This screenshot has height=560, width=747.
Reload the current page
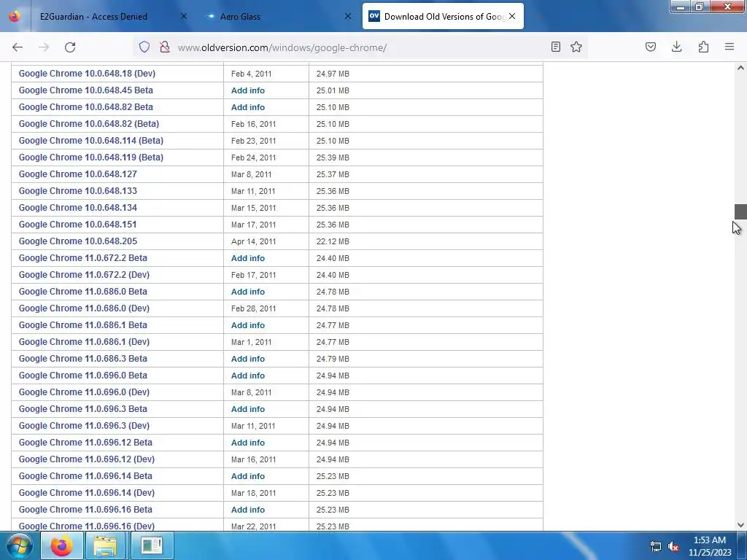click(x=70, y=47)
